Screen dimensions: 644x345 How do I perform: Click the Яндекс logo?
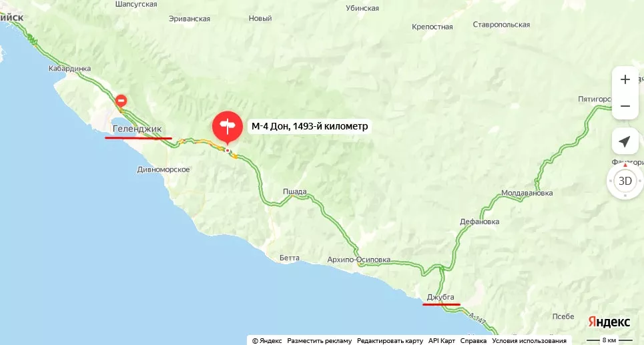tap(609, 322)
